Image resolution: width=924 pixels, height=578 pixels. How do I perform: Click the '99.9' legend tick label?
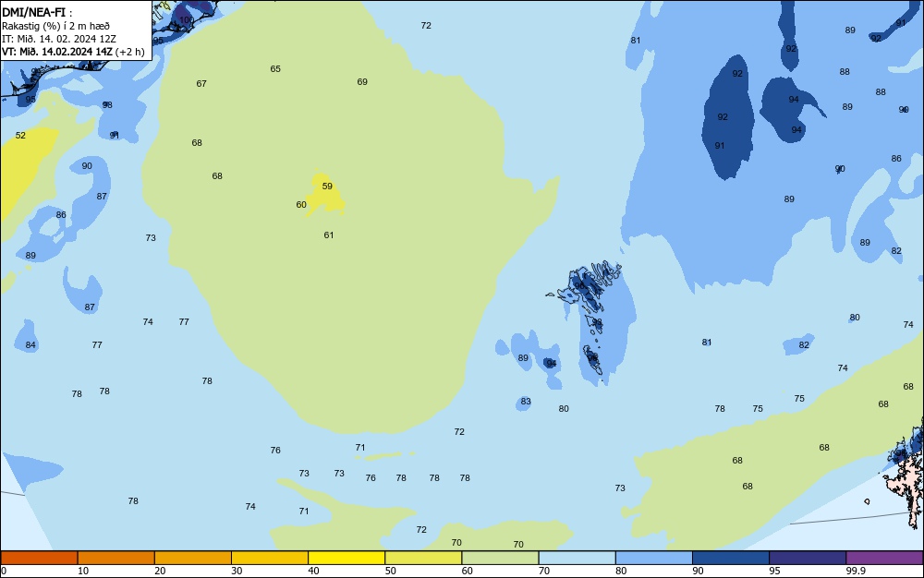coord(856,571)
